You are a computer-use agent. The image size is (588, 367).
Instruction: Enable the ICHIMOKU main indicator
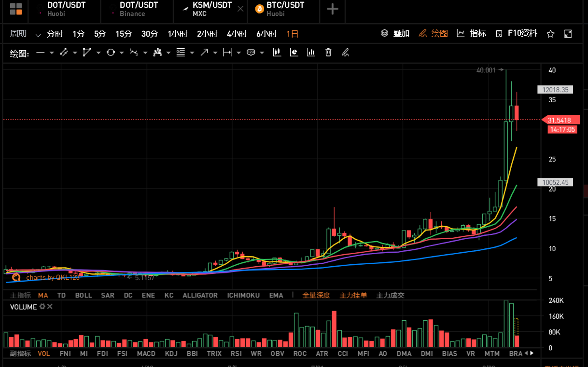click(243, 295)
